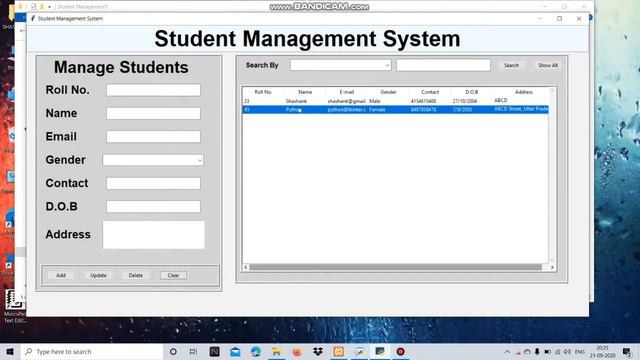Screen dimensions: 640x360
Task: Click the Windows Start button
Action: click(10, 351)
